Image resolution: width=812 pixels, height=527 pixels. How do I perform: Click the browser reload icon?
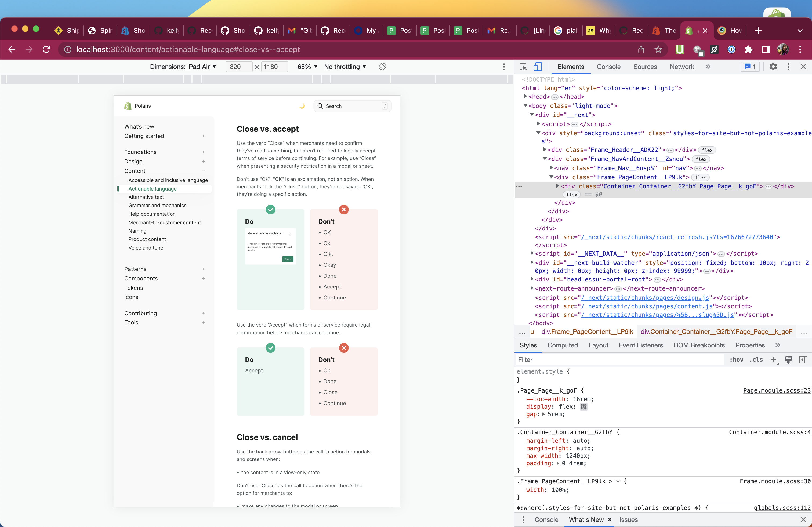(46, 49)
